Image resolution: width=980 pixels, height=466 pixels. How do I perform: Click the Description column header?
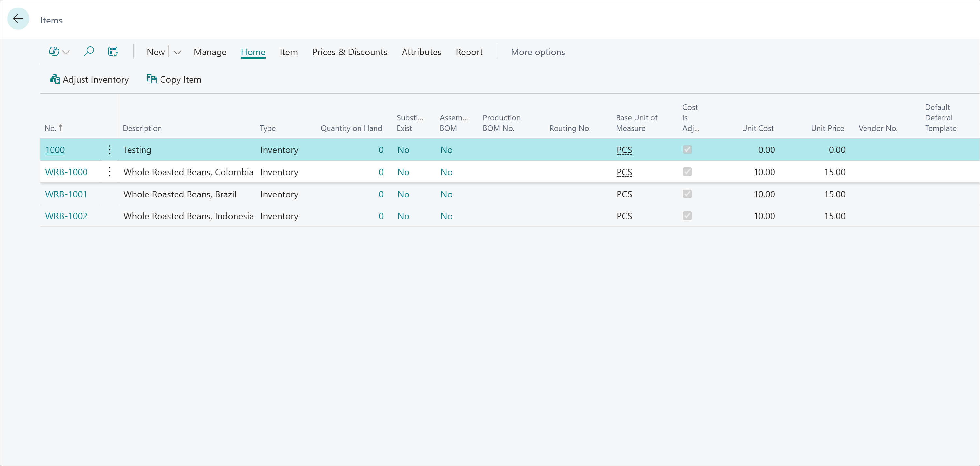coord(142,128)
